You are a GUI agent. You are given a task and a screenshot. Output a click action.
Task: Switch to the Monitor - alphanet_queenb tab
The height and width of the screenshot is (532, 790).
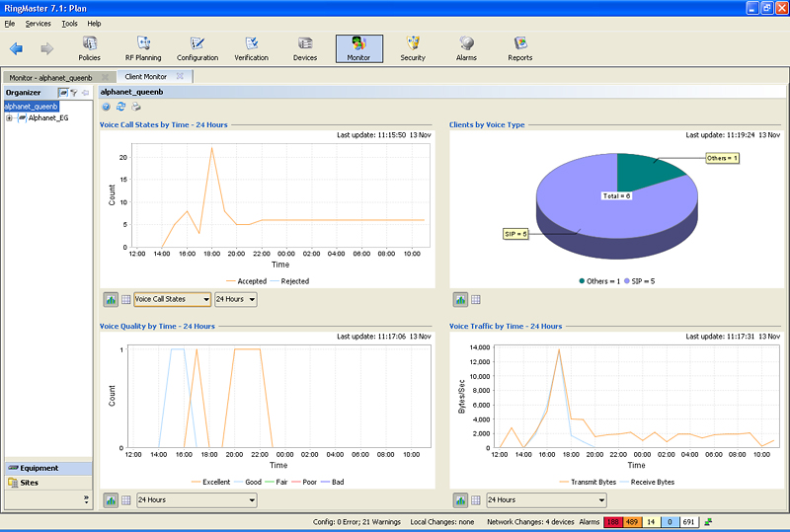[x=51, y=76]
